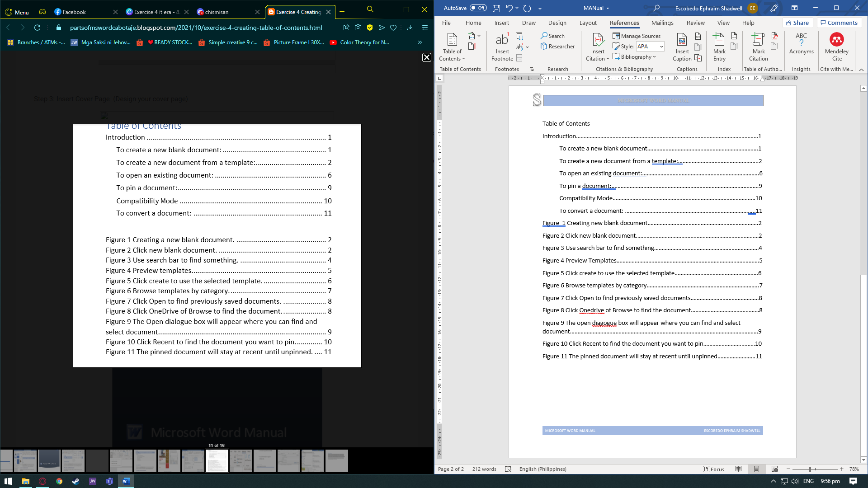The height and width of the screenshot is (488, 868).
Task: Open File Explorer from the taskbar
Action: click(26, 481)
